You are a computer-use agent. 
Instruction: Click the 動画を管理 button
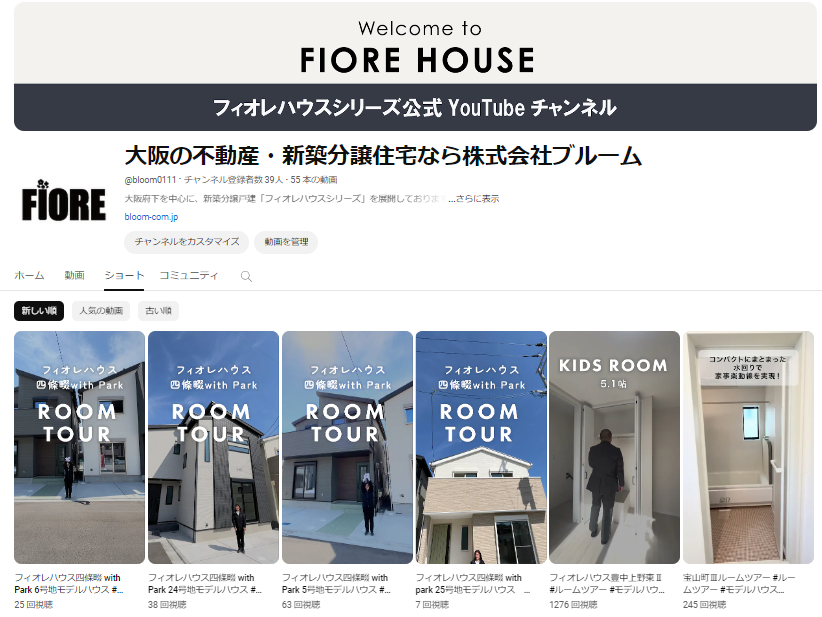[286, 242]
